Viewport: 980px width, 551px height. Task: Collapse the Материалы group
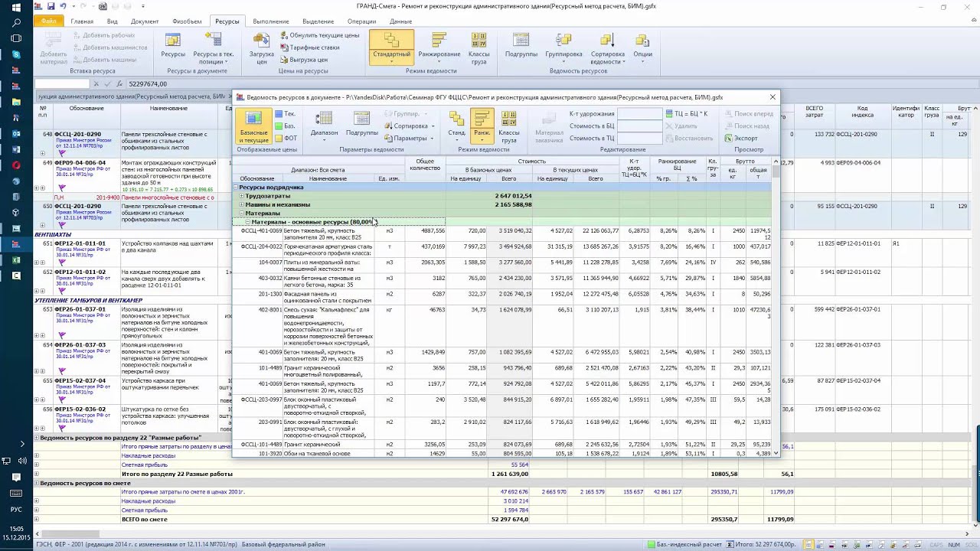pyautogui.click(x=242, y=214)
